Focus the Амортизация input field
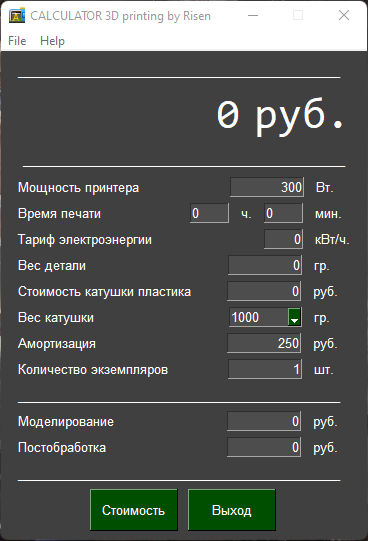The height and width of the screenshot is (541, 368). pos(264,343)
